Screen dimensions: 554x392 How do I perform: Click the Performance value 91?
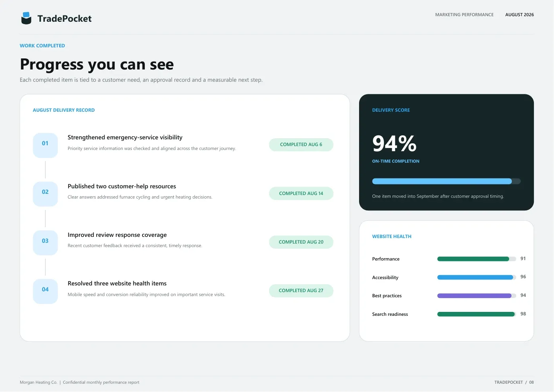(x=523, y=259)
